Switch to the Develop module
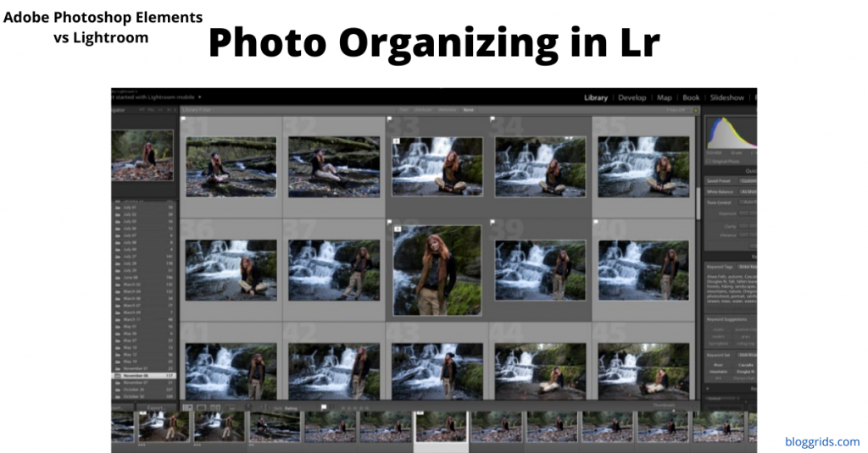This screenshot has height=453, width=868. click(632, 97)
